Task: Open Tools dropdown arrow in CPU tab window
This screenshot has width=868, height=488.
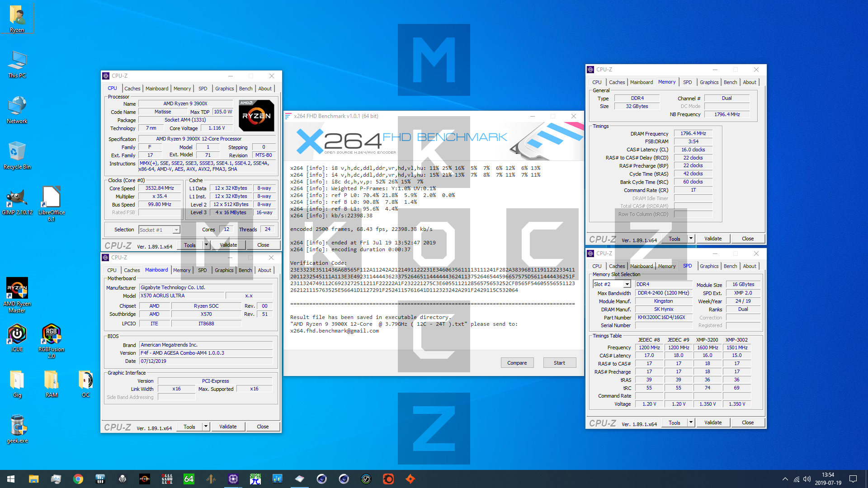Action: pos(207,245)
